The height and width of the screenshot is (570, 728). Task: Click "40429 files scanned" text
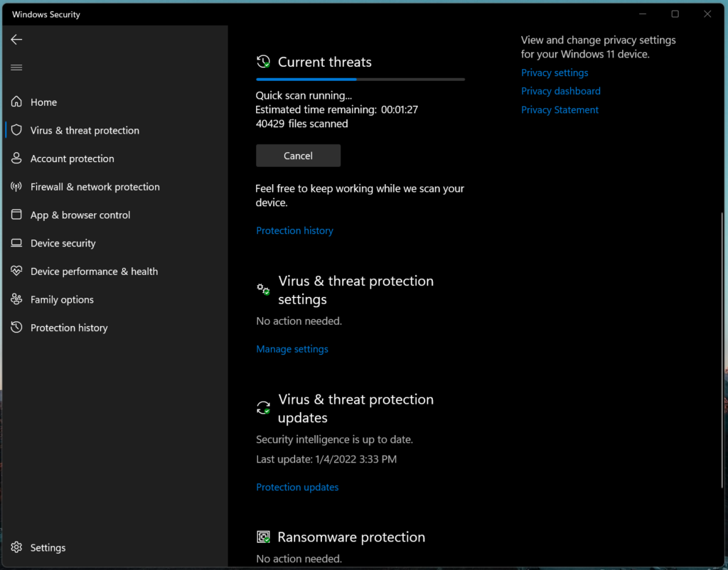301,124
